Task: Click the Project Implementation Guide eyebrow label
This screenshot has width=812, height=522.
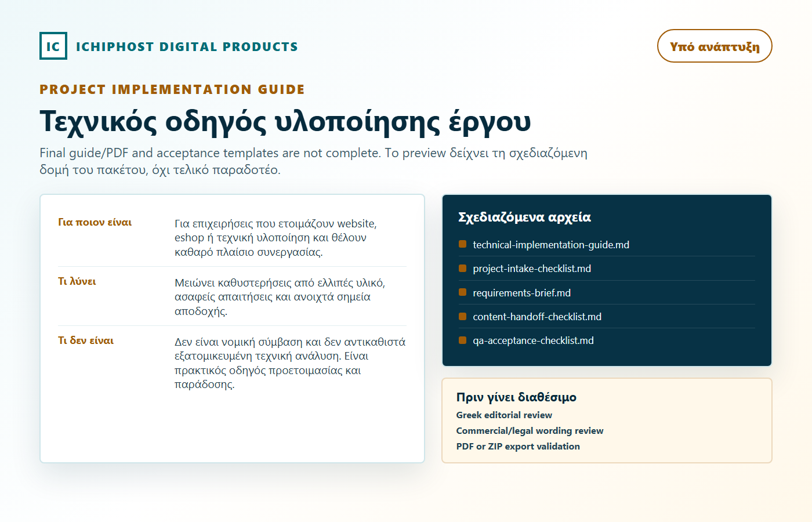Action: pos(172,89)
